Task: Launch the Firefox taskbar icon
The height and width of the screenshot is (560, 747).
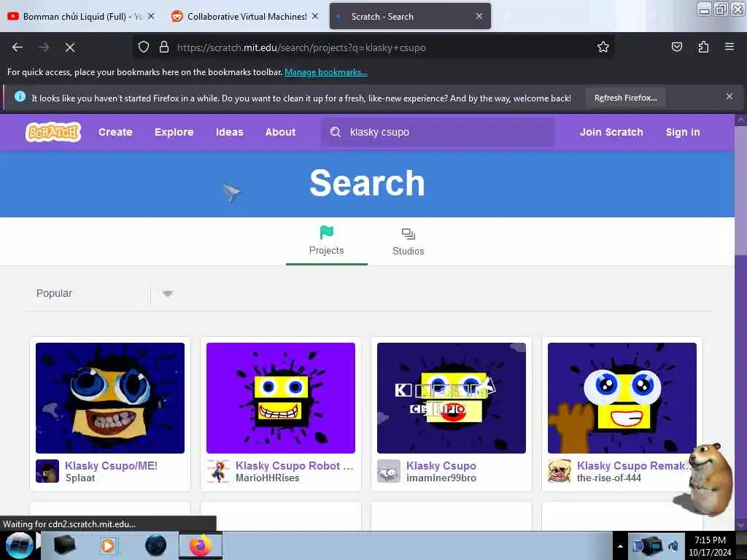Action: pos(201,545)
